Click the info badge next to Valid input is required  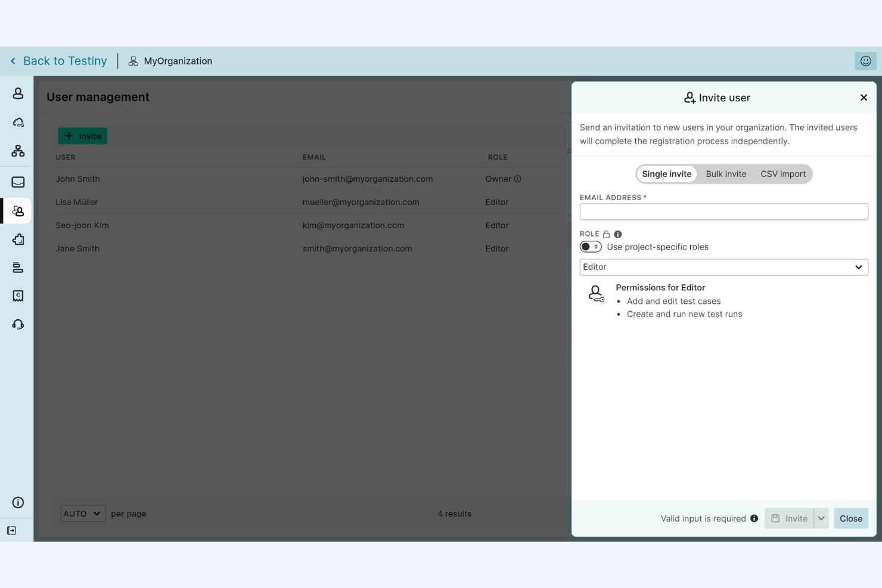pos(754,518)
